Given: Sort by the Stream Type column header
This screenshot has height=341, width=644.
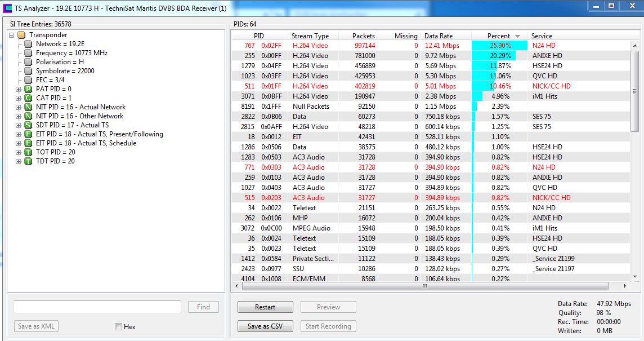Looking at the screenshot, I should pos(310,36).
